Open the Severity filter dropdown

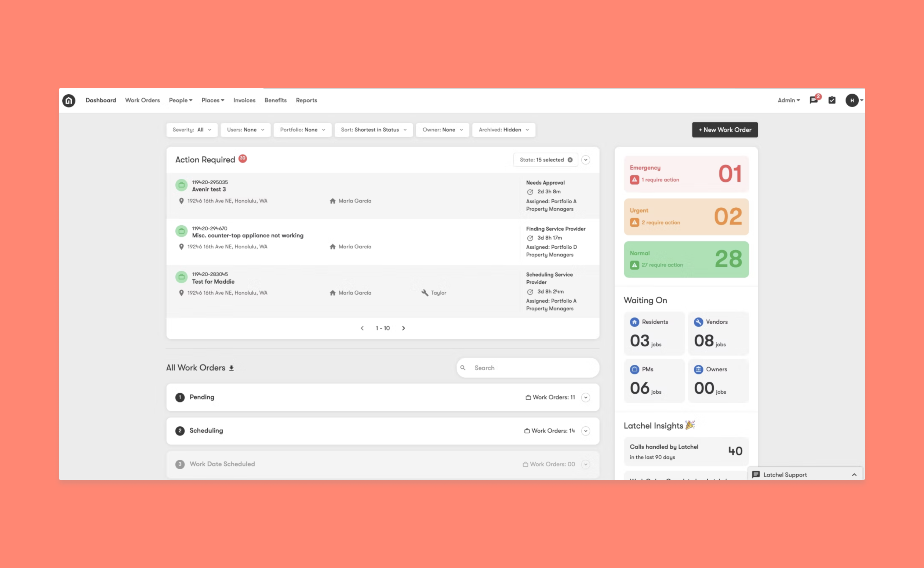pos(192,130)
